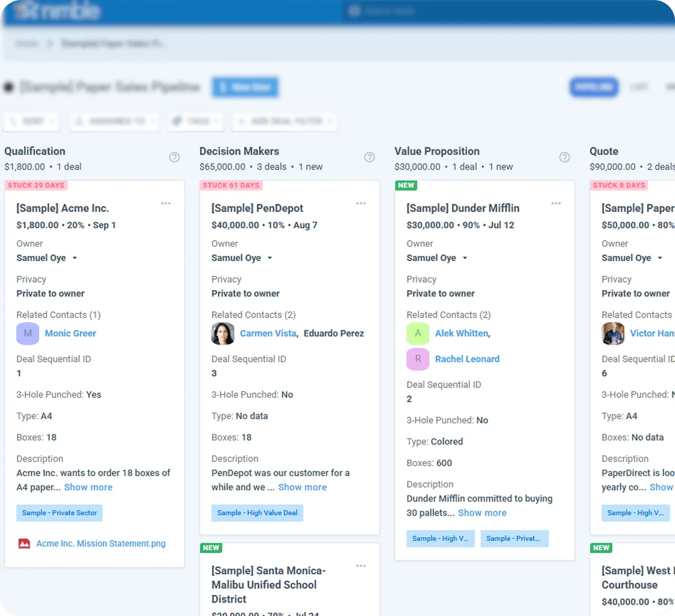The image size is (675, 616).
Task: Click NEW badge on West Courthouse card
Action: pos(601,548)
